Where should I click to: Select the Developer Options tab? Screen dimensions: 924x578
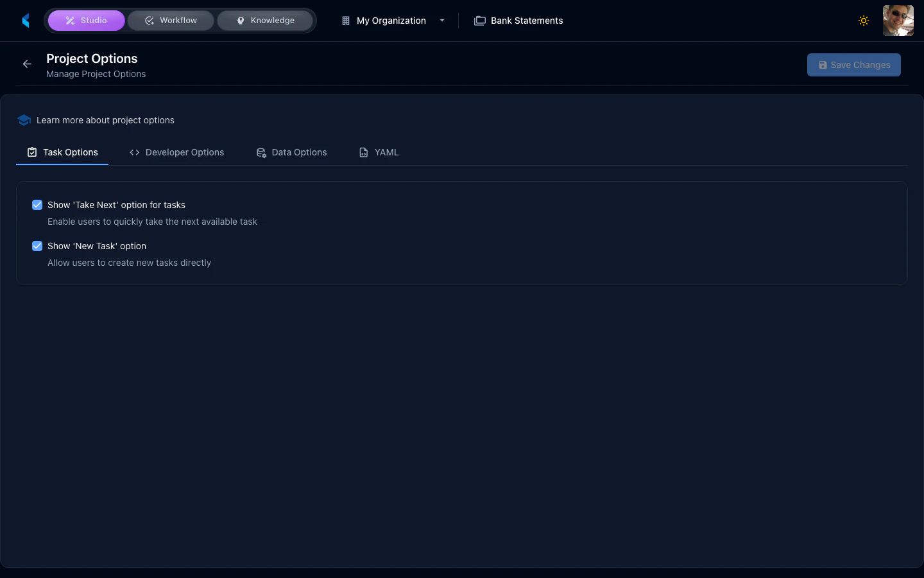click(x=176, y=152)
